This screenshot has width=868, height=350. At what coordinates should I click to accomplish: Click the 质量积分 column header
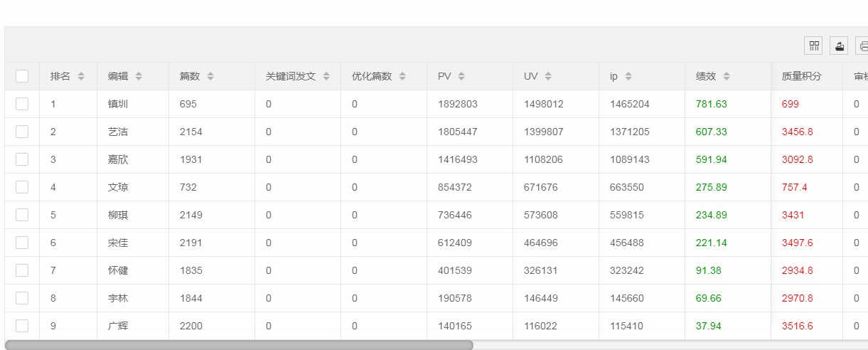coord(801,76)
